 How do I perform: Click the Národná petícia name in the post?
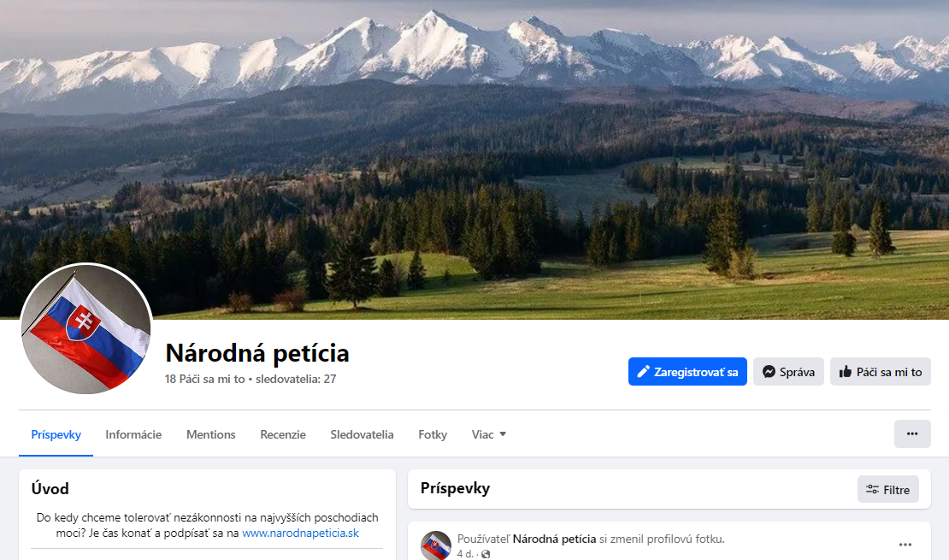coord(554,539)
